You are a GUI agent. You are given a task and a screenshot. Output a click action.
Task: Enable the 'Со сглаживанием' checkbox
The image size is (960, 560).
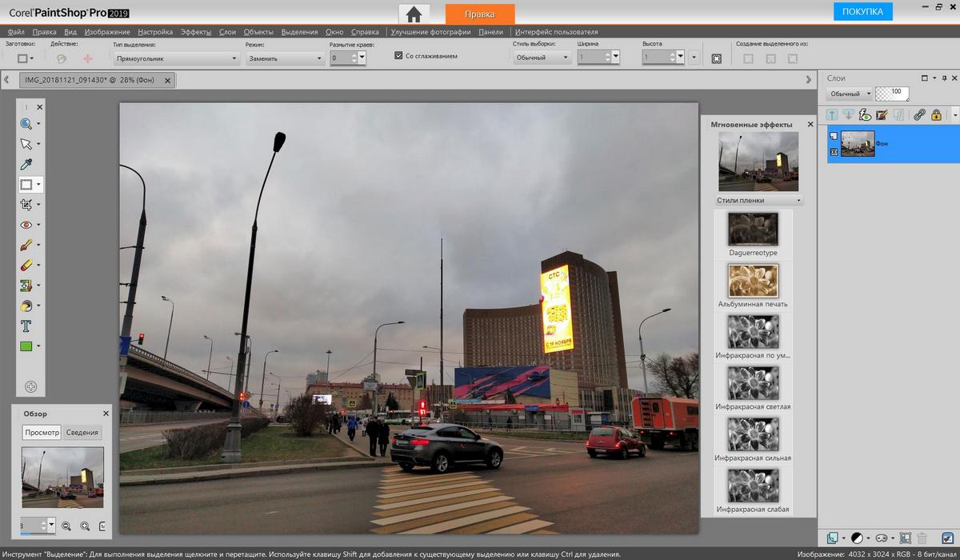[x=398, y=56]
